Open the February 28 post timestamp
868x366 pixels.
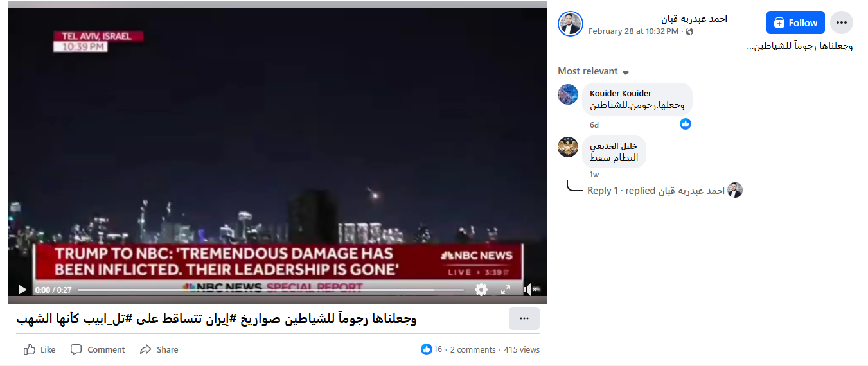(x=633, y=31)
